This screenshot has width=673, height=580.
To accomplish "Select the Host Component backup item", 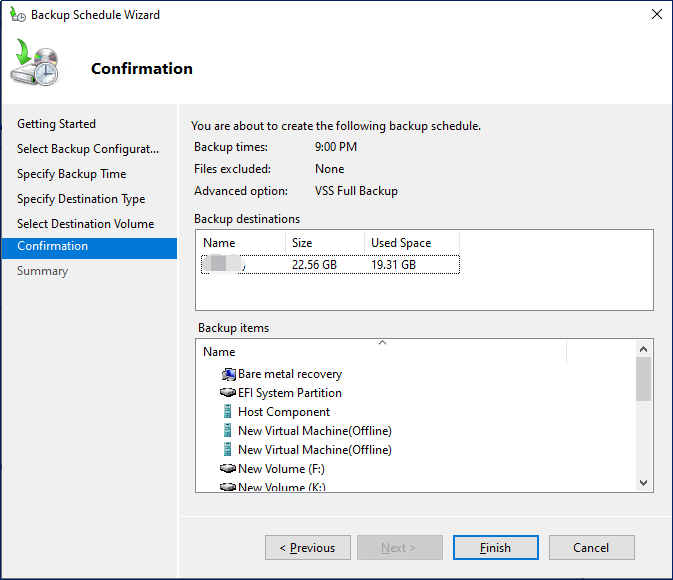I will point(283,412).
